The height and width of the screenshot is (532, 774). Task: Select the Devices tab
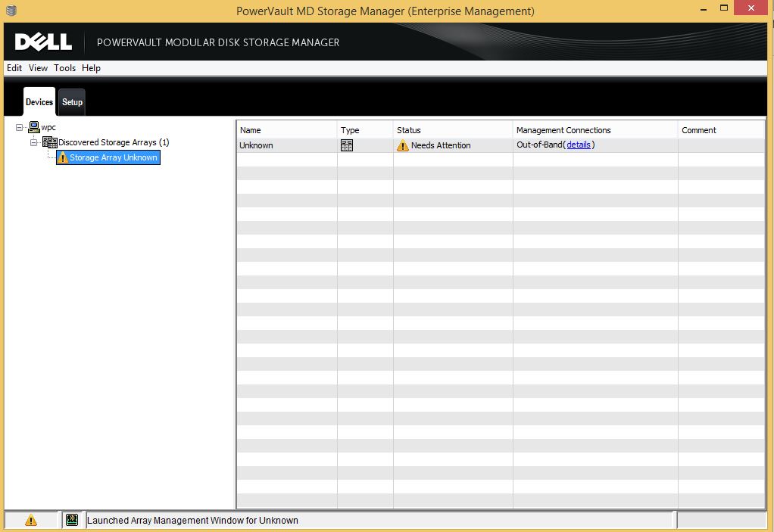[x=39, y=102]
